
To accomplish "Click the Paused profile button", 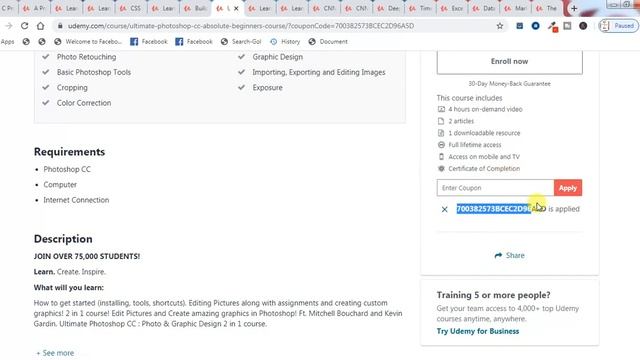I will click(x=618, y=26).
